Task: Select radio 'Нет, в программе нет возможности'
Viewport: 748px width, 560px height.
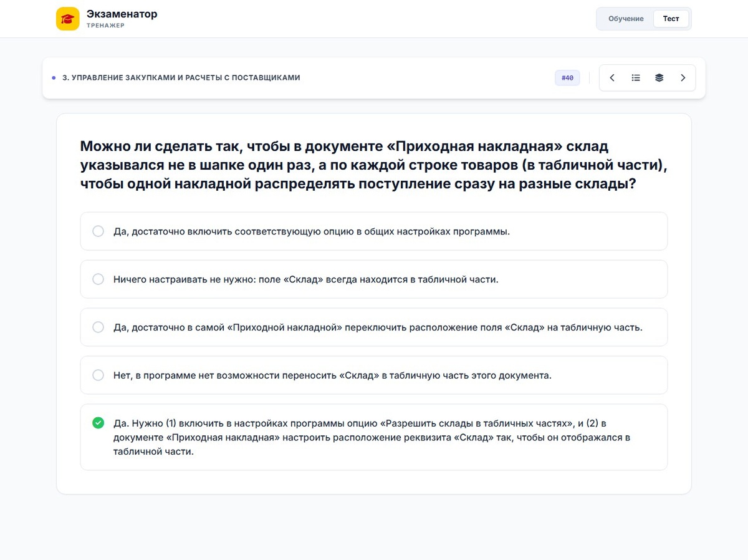Action: tap(98, 375)
